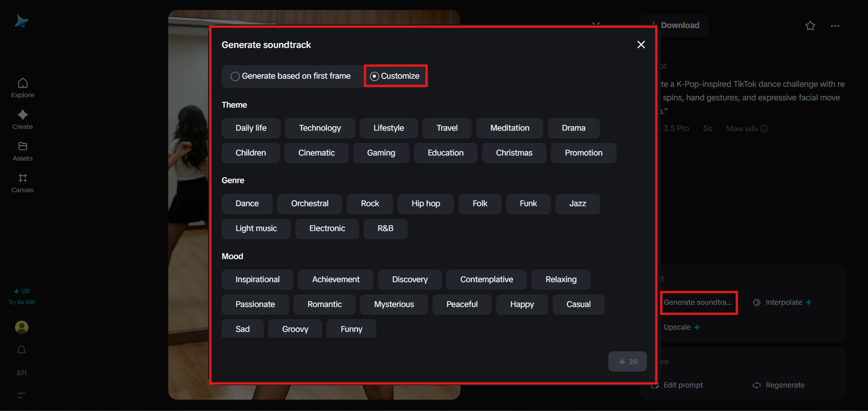Open the Explore page from sidebar
Screen dimensions: 868x411
click(23, 88)
